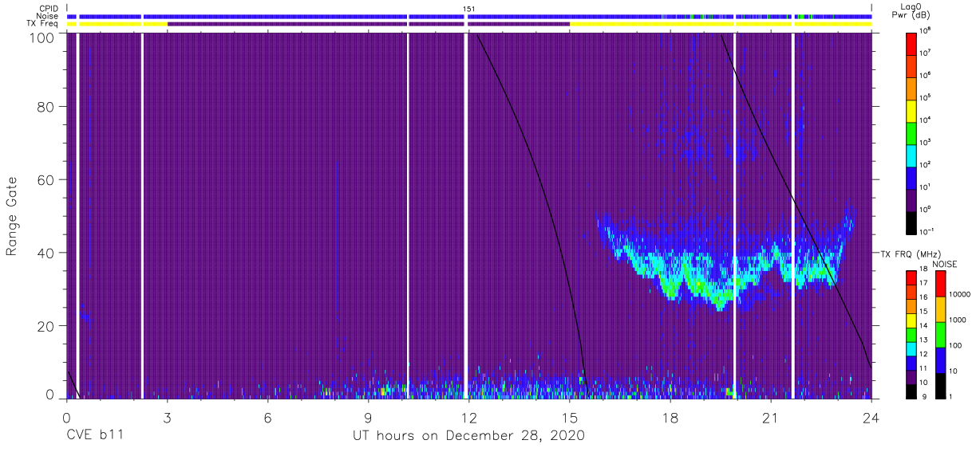Image resolution: width=980 pixels, height=452 pixels.
Task: Click the range gate tick label "60"
Action: point(45,180)
